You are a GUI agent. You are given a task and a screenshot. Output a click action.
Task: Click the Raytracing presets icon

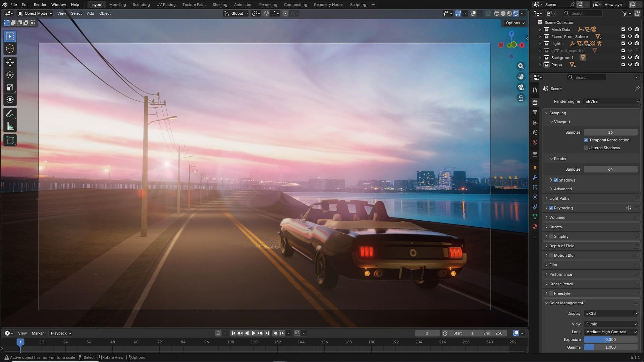628,208
